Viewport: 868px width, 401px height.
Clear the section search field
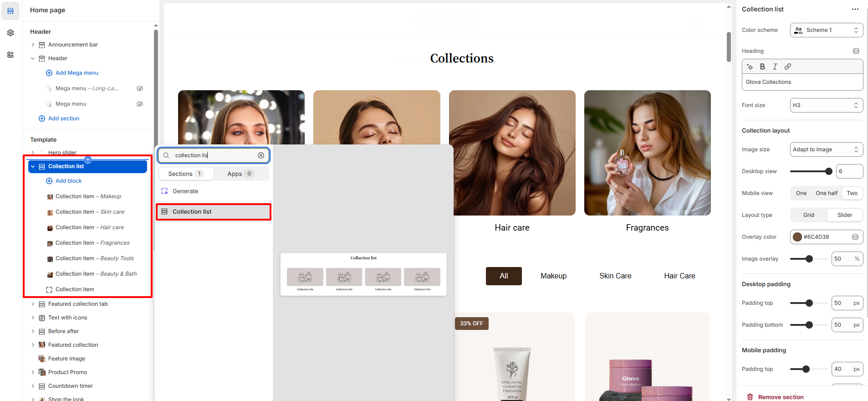coord(261,155)
